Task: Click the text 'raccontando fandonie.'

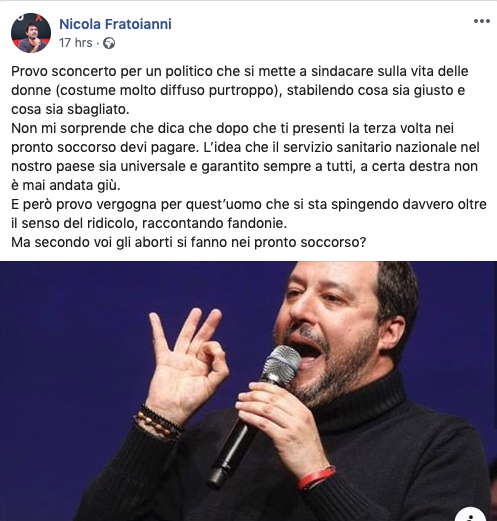Action: [214, 223]
